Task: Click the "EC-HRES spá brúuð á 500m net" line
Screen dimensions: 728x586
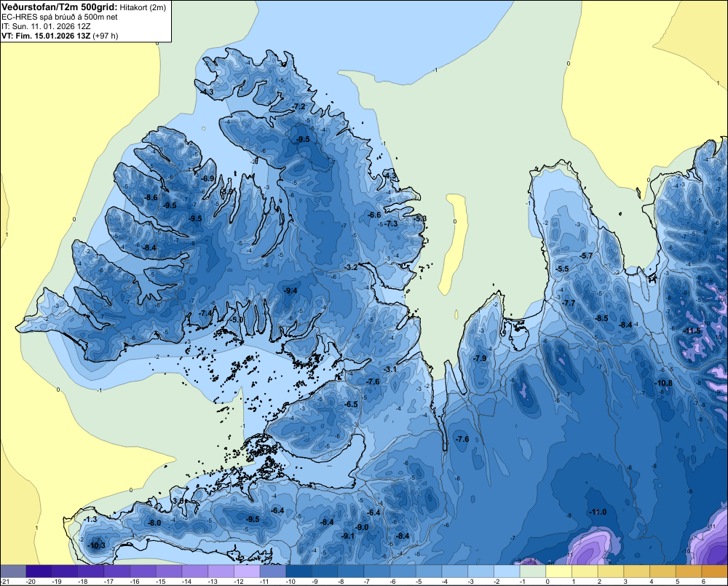Action: click(x=60, y=17)
